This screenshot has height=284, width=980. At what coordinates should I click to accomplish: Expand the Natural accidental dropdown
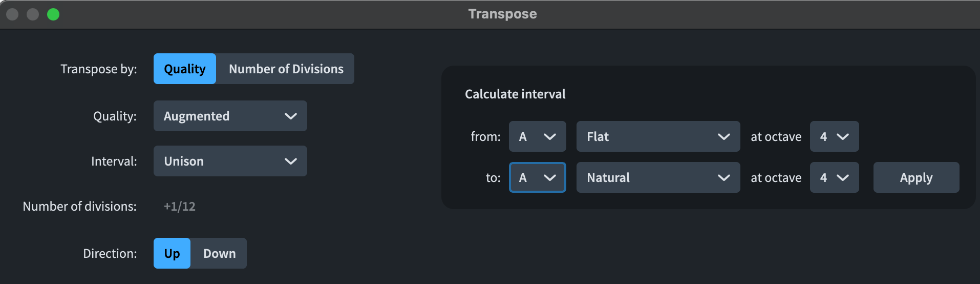(658, 177)
